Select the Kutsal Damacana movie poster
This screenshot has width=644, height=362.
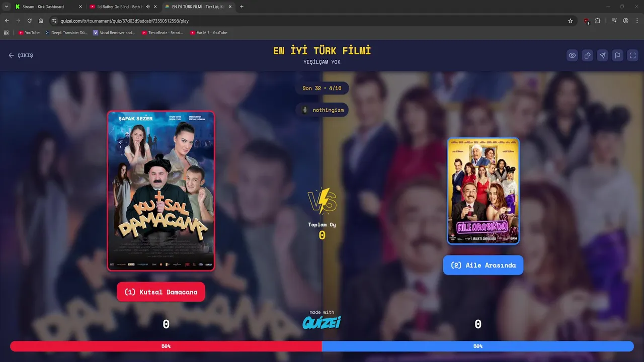click(x=161, y=191)
